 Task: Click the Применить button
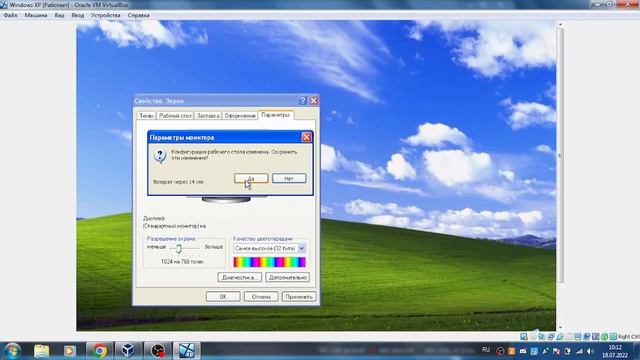click(x=299, y=297)
